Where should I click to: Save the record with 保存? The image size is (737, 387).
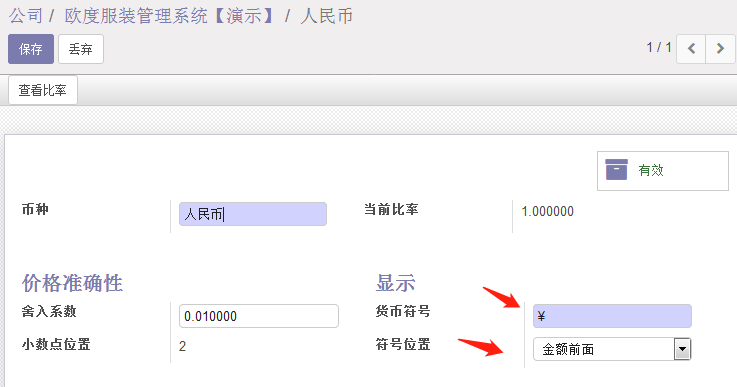31,49
